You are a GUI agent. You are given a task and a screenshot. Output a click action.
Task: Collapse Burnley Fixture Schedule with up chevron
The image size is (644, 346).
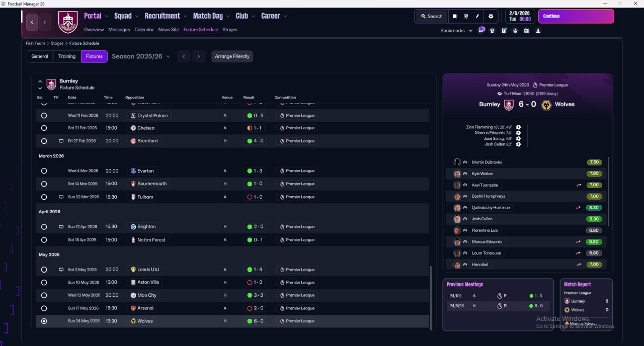click(x=40, y=81)
